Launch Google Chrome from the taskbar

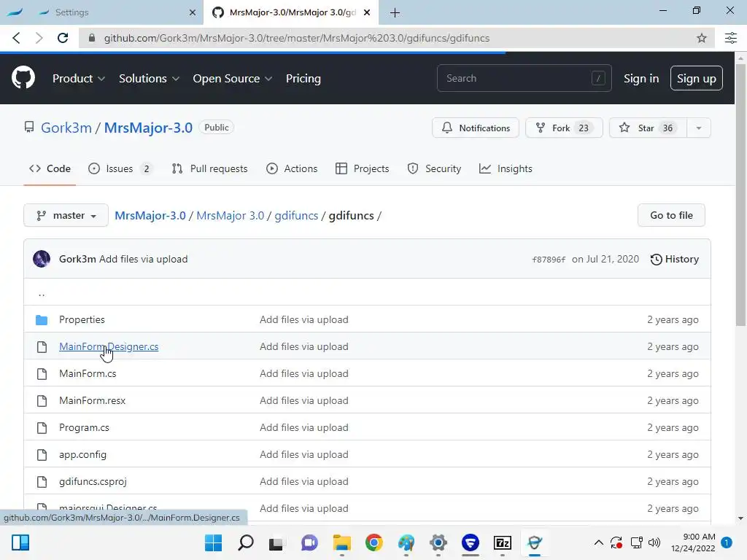coord(374,542)
